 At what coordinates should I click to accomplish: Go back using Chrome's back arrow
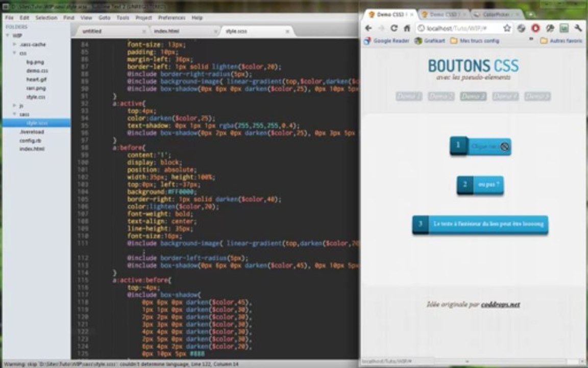pos(369,28)
